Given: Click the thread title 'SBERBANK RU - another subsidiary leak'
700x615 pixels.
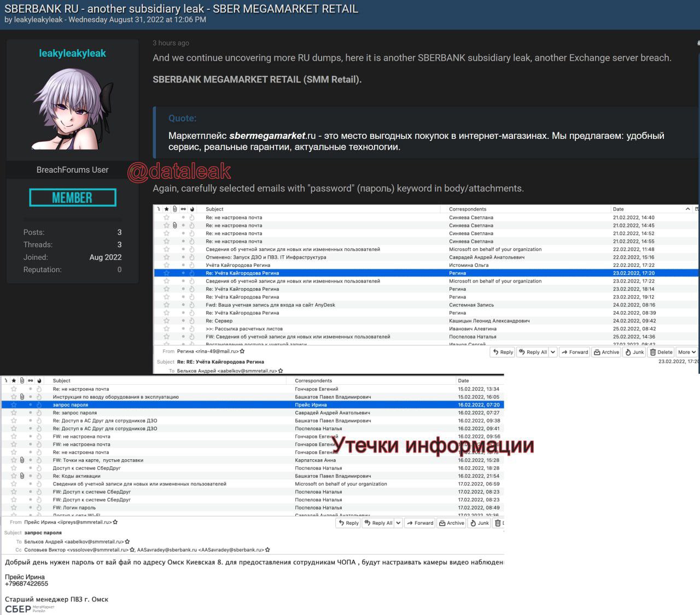Looking at the screenshot, I should tap(182, 9).
